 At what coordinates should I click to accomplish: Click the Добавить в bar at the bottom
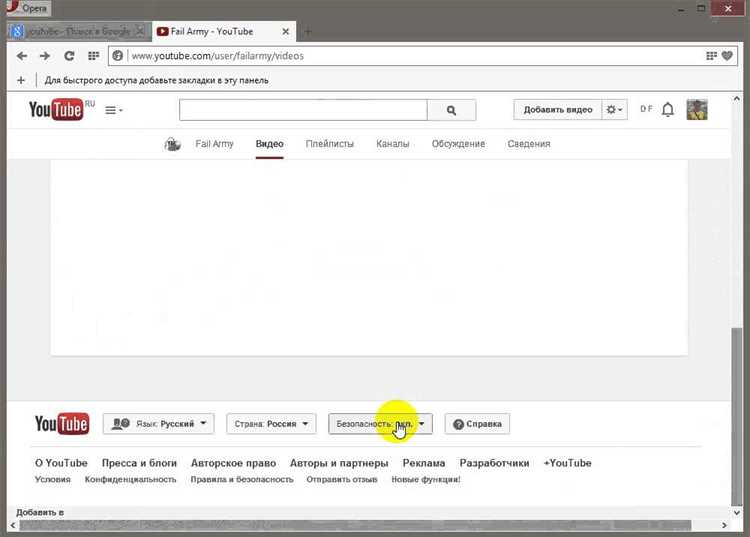[x=40, y=512]
